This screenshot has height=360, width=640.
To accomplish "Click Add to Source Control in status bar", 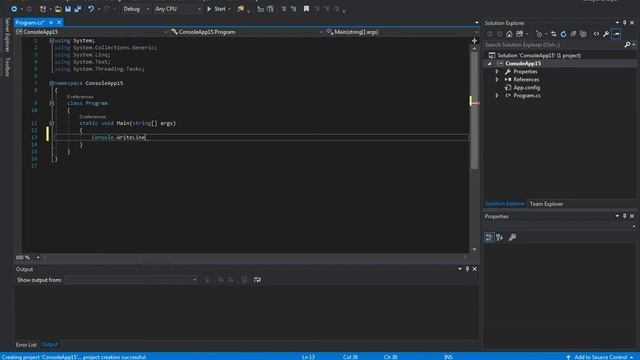I will click(x=600, y=357).
